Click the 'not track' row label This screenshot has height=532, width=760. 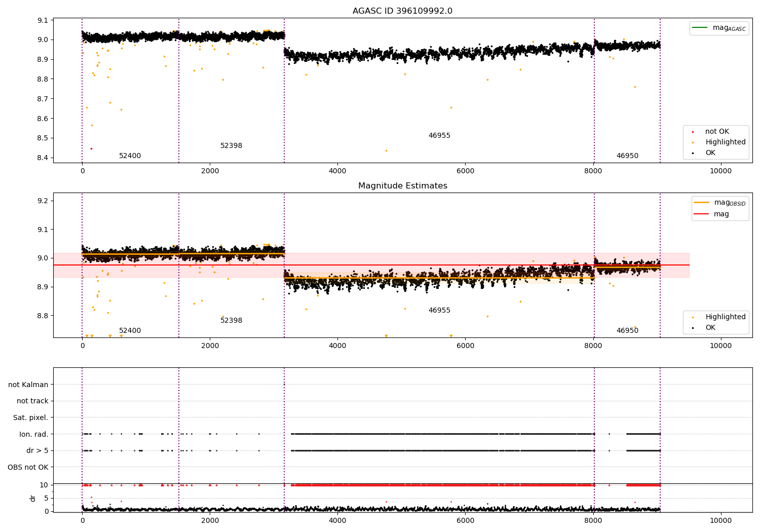point(32,401)
